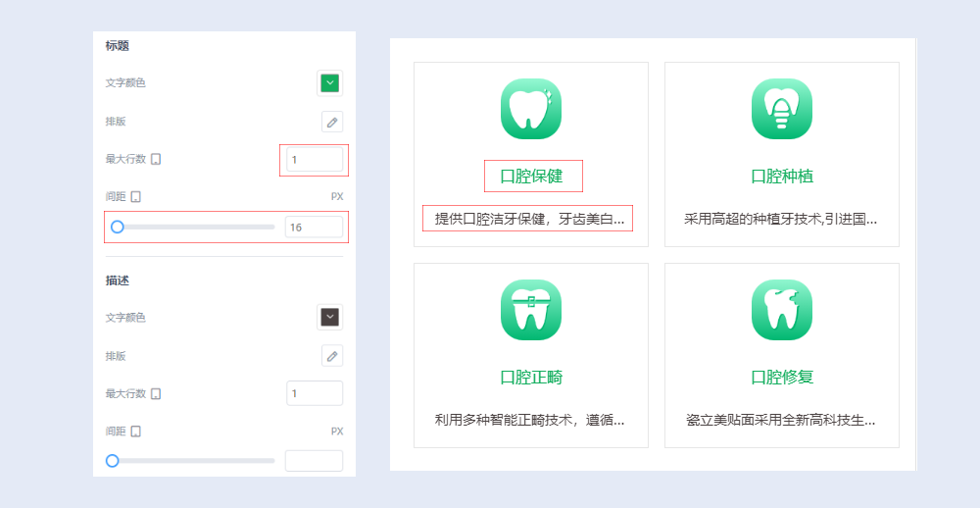Viewport: 980px width, 508px height.
Task: Click the 口腔修复 broken tooth icon
Action: click(x=781, y=310)
